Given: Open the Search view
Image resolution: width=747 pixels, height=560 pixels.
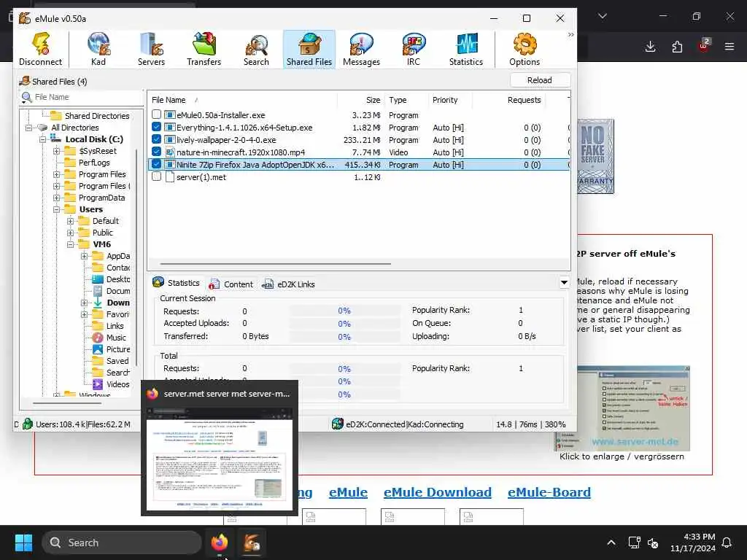Looking at the screenshot, I should [x=256, y=50].
